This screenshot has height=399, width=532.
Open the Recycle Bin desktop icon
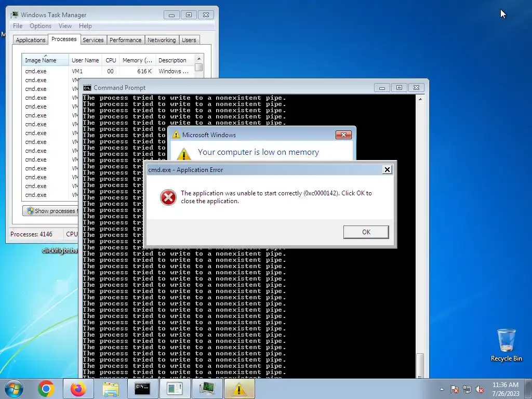(506, 345)
